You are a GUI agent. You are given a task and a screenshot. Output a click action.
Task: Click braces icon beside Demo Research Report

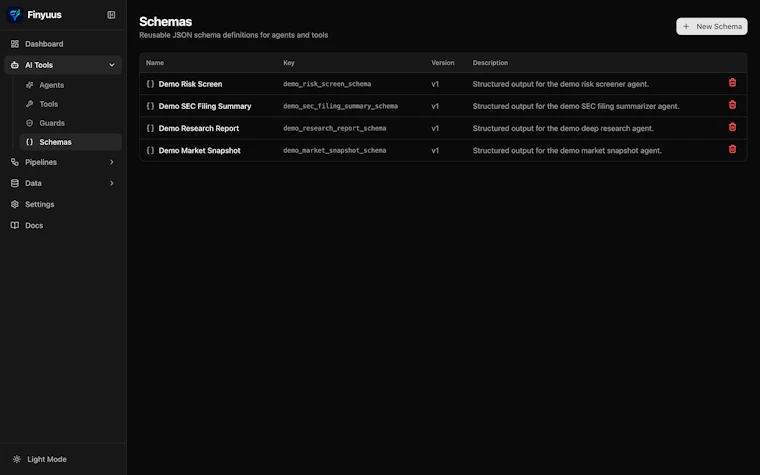(150, 128)
